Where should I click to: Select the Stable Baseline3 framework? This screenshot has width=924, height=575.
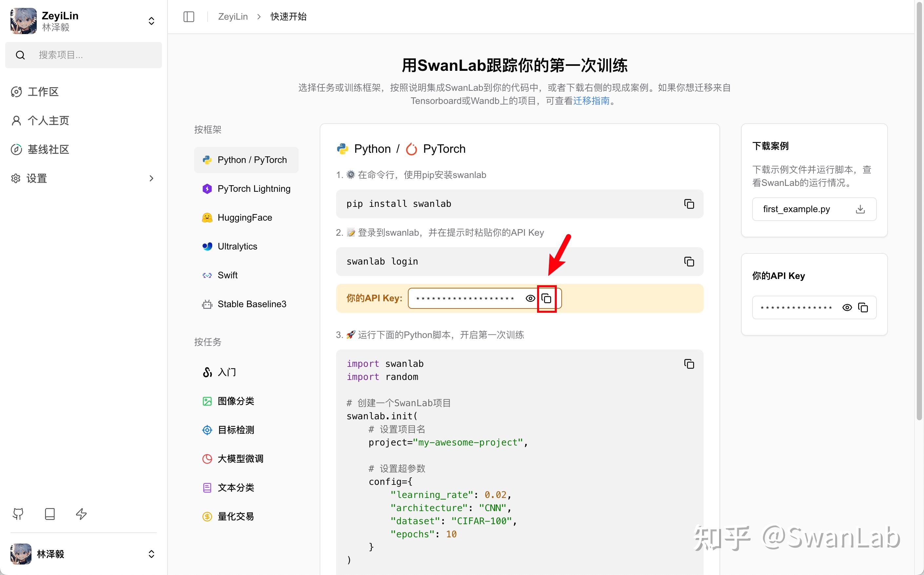coord(252,304)
